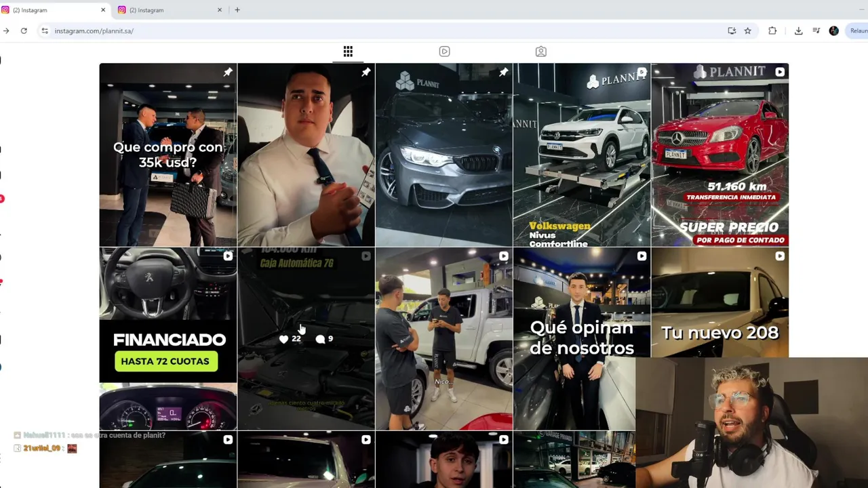Open the 'Caja Automática 7G' hovered reel
The image size is (868, 488).
click(306, 339)
